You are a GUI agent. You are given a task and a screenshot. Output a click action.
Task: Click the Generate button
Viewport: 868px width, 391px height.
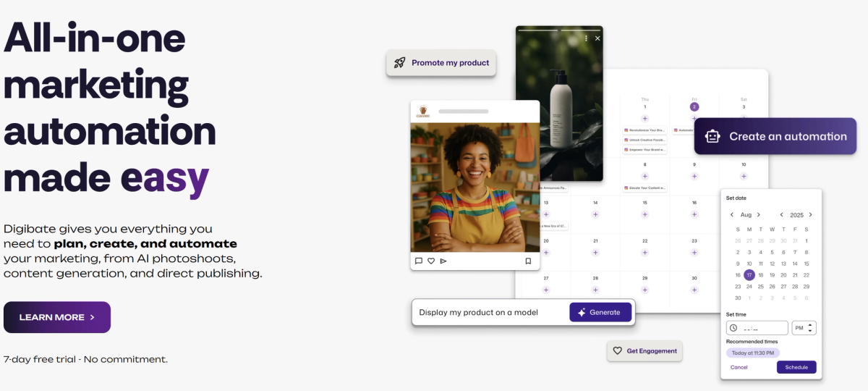coord(600,312)
